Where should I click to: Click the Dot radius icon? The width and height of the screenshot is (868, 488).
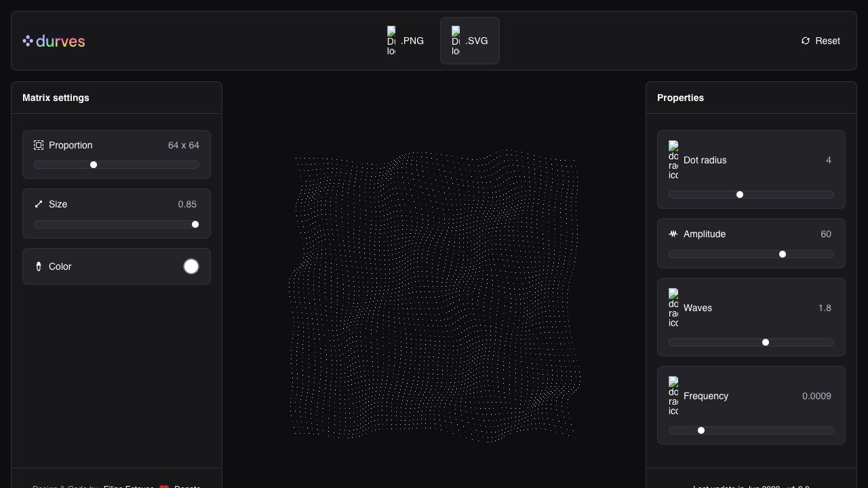673,160
